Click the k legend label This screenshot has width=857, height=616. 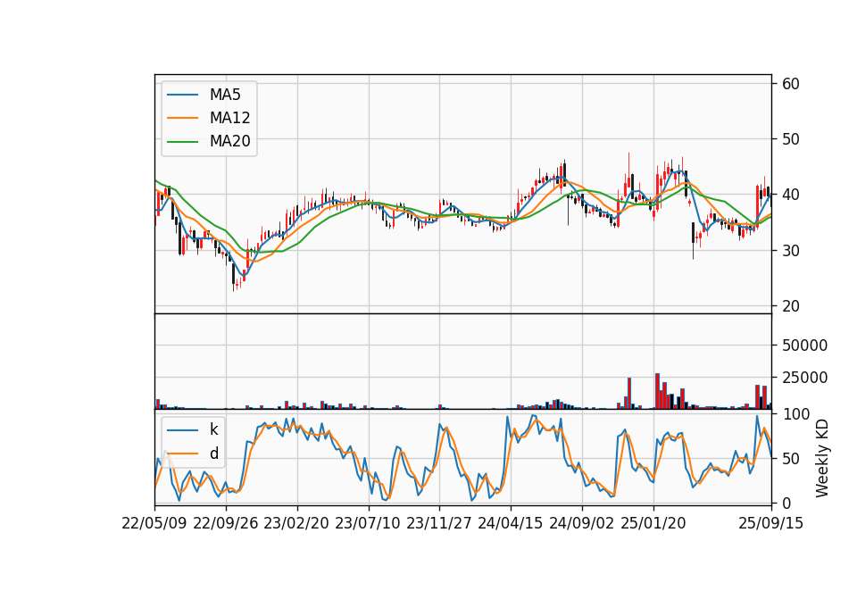click(x=213, y=429)
